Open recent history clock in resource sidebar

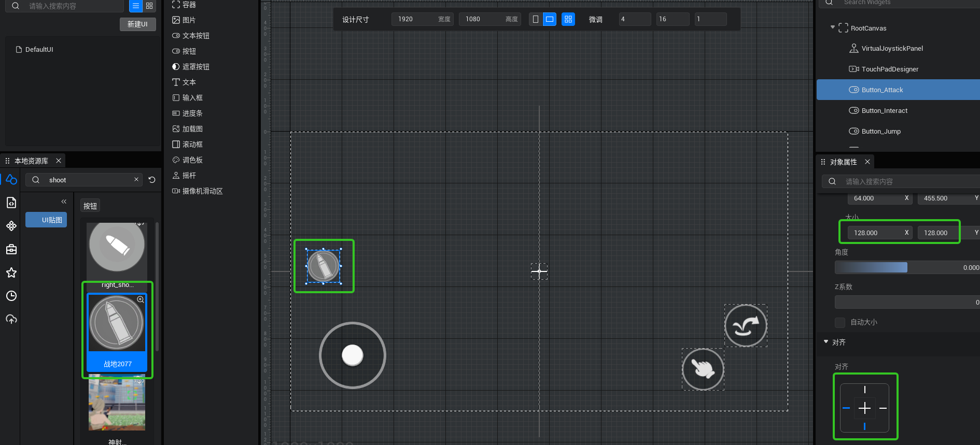[x=11, y=296]
